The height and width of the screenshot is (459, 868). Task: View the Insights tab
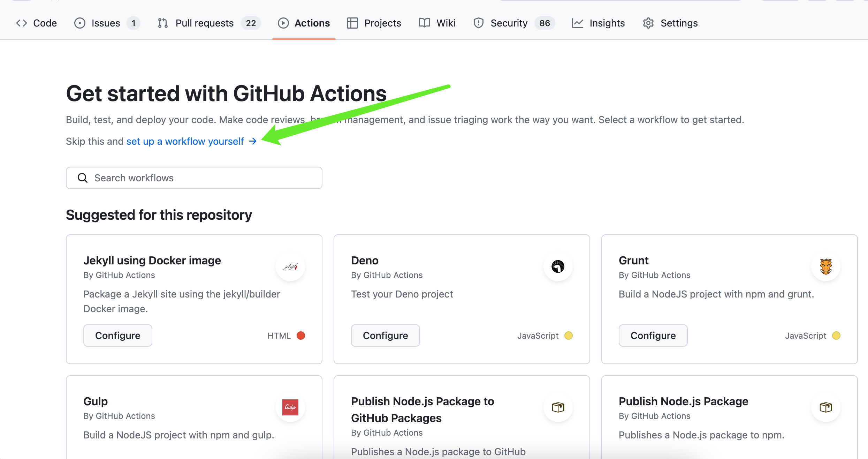pos(598,23)
